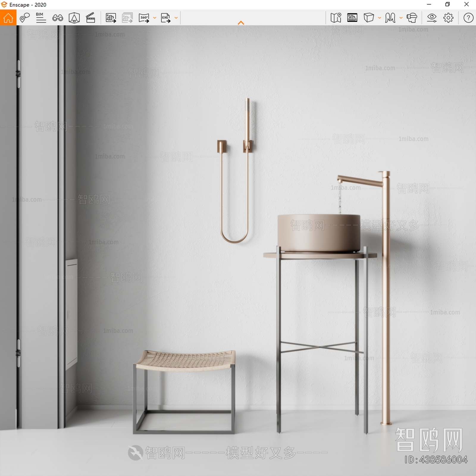Close the Enscape window
Screen dimensions: 476x476
click(x=466, y=4)
